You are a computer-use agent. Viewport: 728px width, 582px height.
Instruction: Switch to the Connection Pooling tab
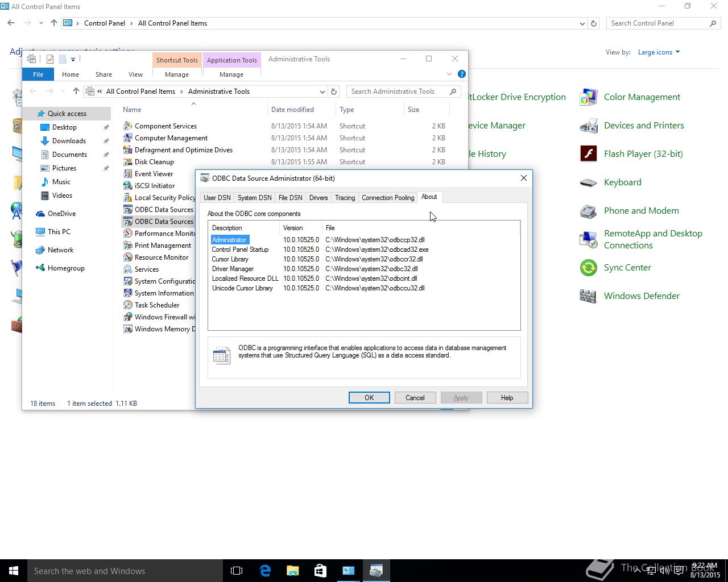pos(388,198)
